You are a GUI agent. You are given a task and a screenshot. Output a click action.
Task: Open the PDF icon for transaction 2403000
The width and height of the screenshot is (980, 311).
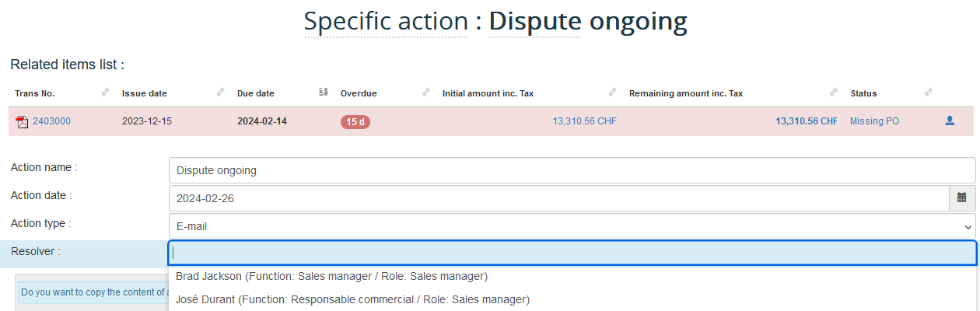(22, 121)
